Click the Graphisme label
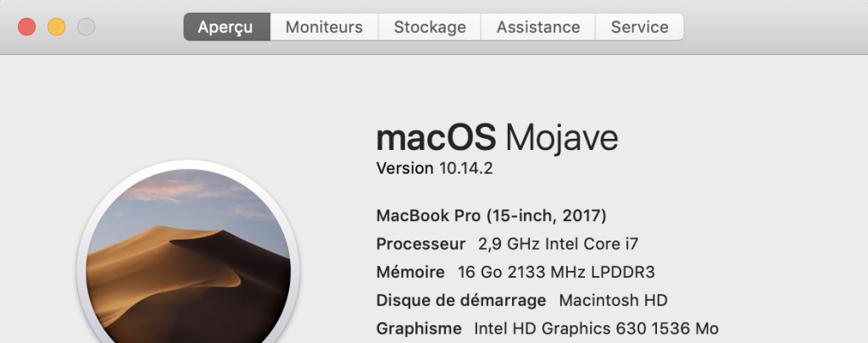Viewport: 868px width, 343px height. (419, 328)
